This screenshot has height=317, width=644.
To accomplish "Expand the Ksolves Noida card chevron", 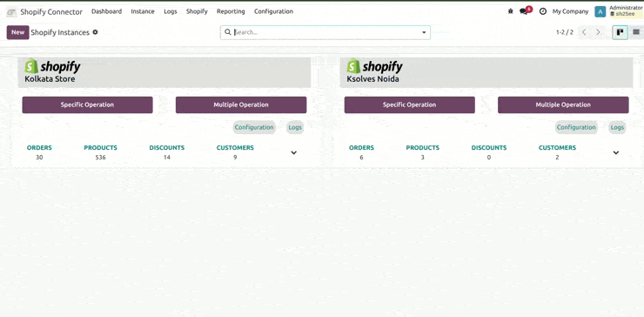I will pyautogui.click(x=615, y=152).
